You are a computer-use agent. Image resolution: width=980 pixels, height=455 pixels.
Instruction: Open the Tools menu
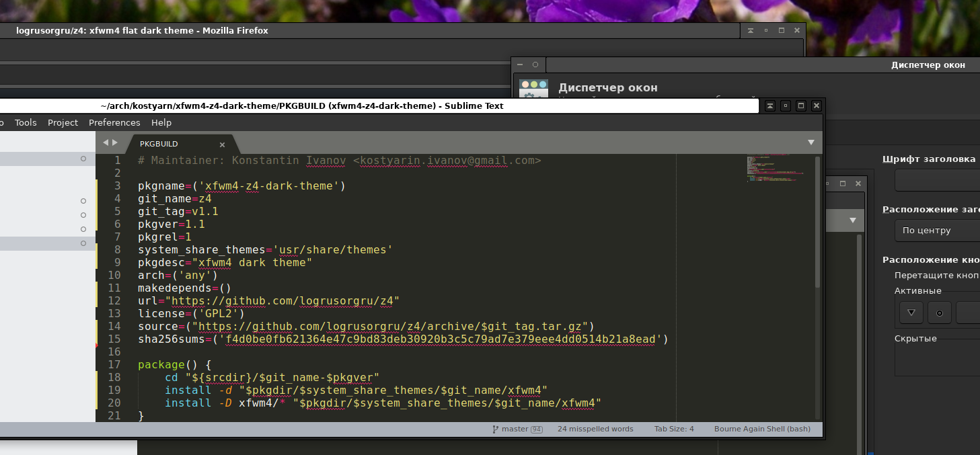pyautogui.click(x=26, y=122)
